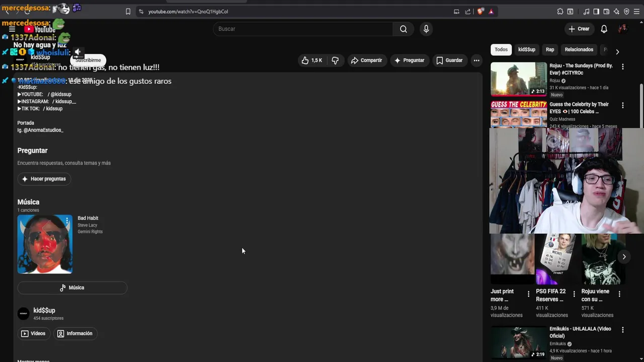This screenshot has height=362, width=644.
Task: Open the /@kidssup YouTube link
Action: click(x=60, y=95)
